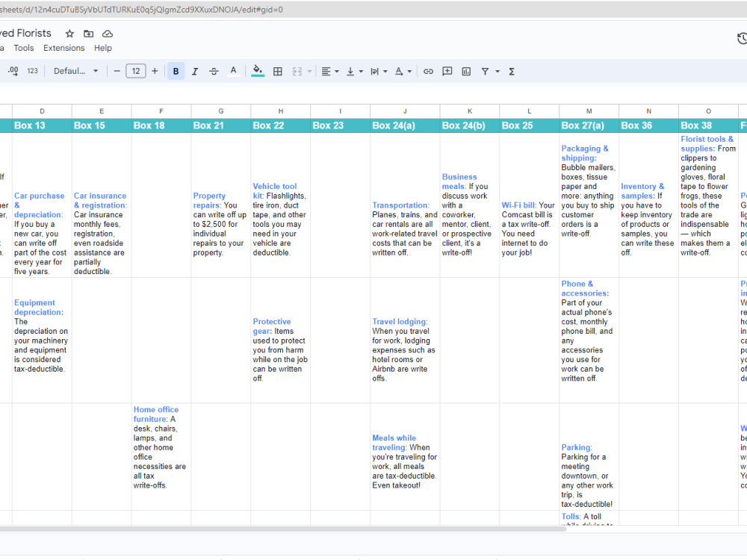747x560 pixels.
Task: Select column M header
Action: click(x=589, y=111)
